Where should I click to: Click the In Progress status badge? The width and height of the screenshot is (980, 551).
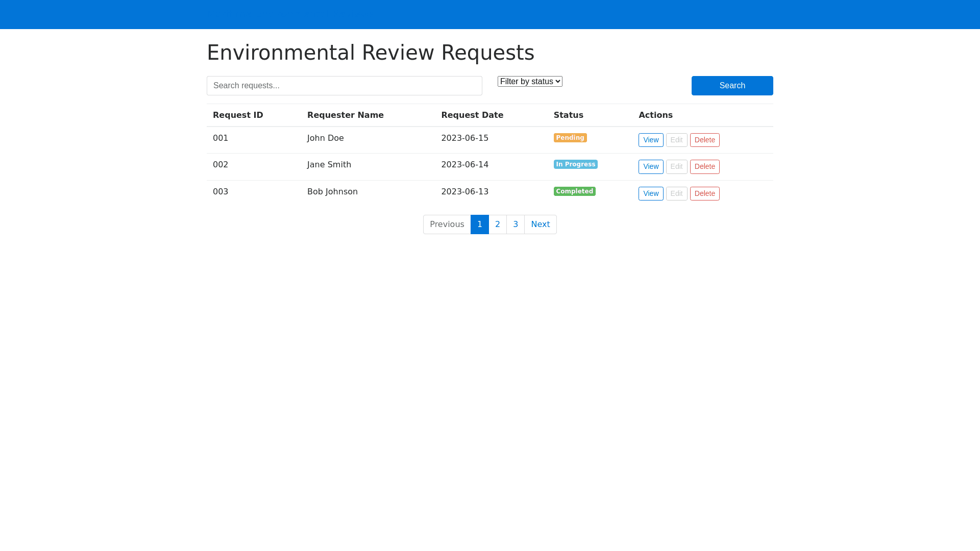[x=575, y=164]
